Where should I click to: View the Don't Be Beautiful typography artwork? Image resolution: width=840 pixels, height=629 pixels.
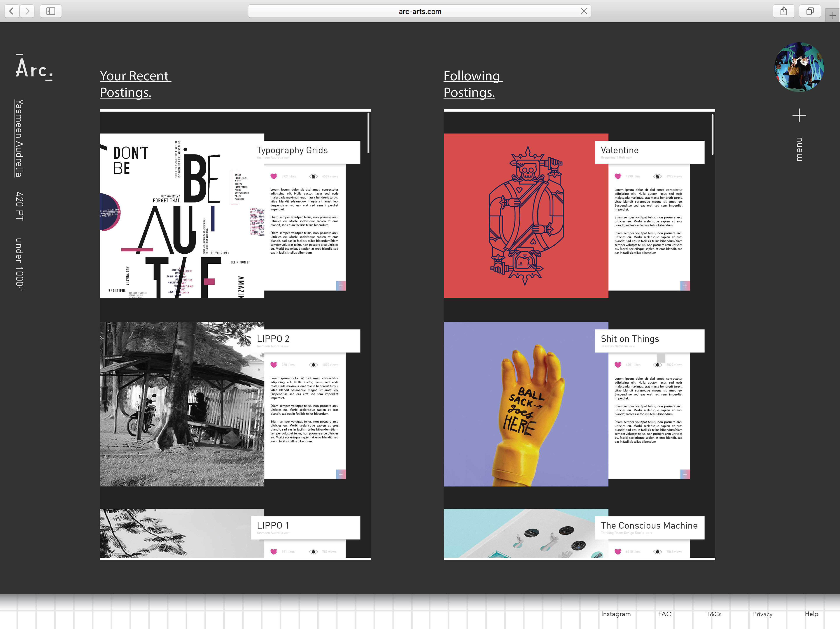(x=182, y=215)
